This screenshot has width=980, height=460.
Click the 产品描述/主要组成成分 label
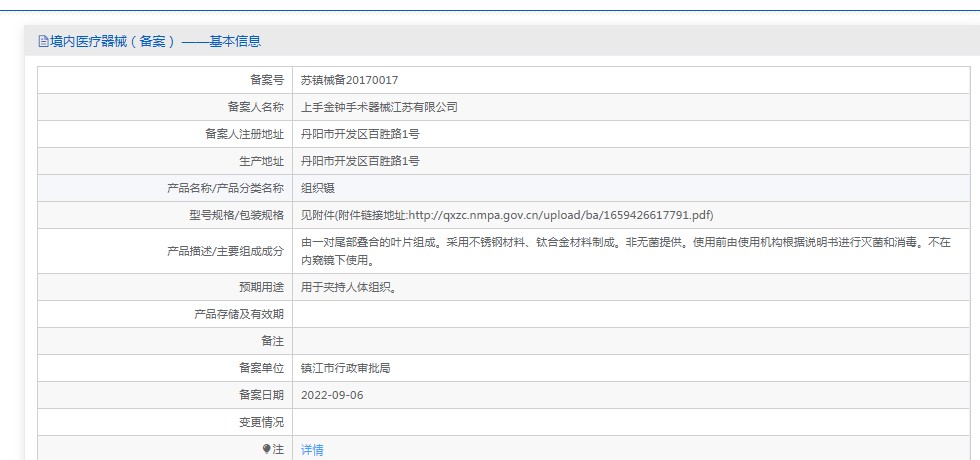click(225, 251)
